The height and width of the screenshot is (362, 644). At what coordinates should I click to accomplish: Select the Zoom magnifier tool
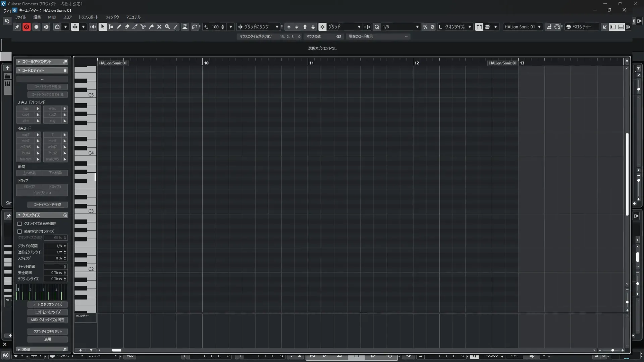167,27
